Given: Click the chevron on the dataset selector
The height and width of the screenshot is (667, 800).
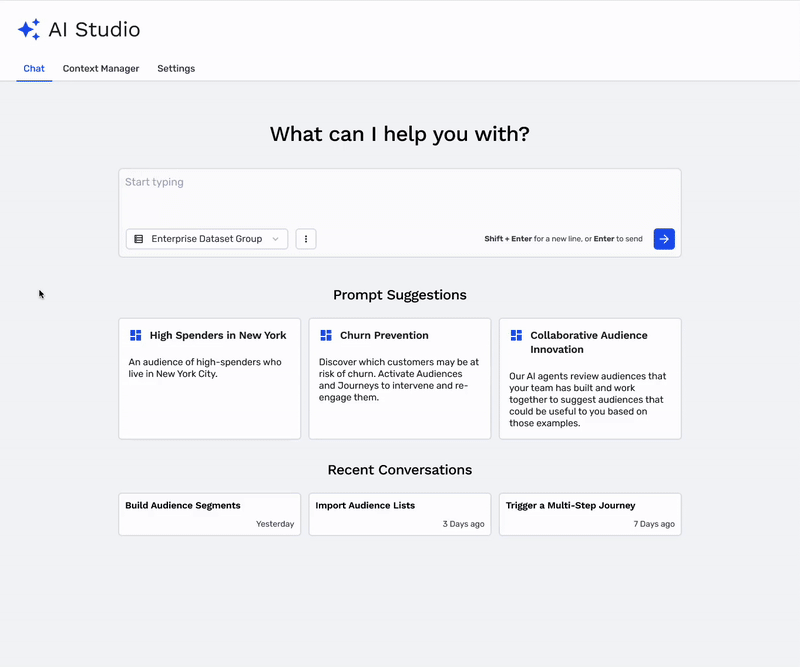Looking at the screenshot, I should pos(276,239).
